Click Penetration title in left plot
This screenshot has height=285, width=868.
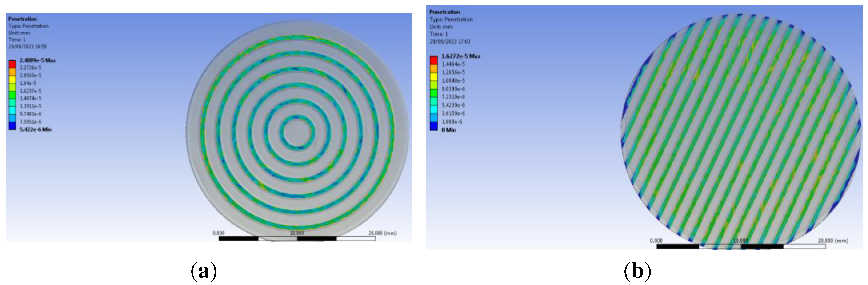(22, 19)
